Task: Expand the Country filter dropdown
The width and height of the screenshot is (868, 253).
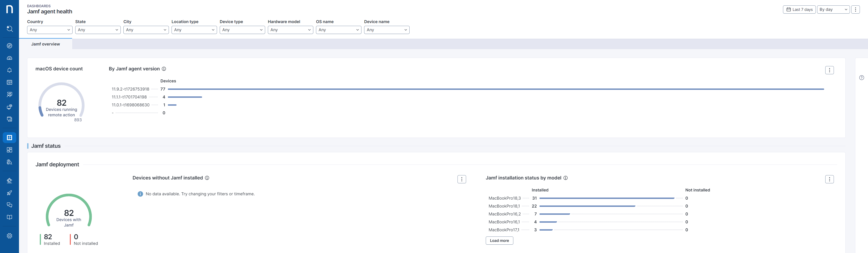Action: [x=50, y=30]
